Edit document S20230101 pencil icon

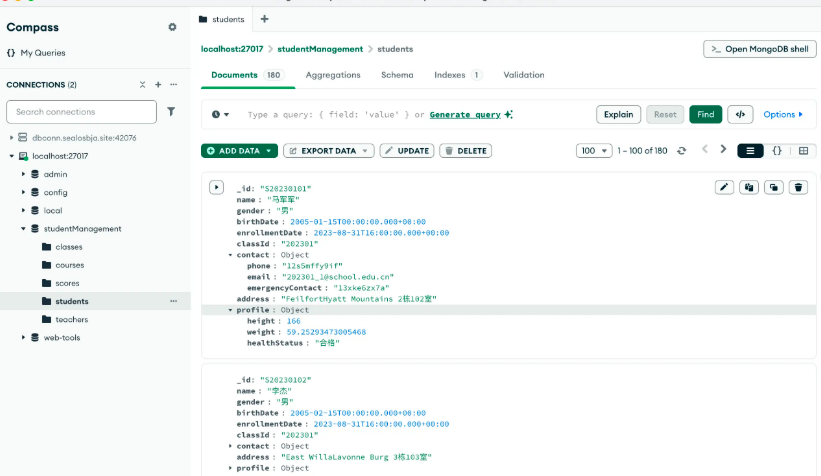pyautogui.click(x=724, y=187)
